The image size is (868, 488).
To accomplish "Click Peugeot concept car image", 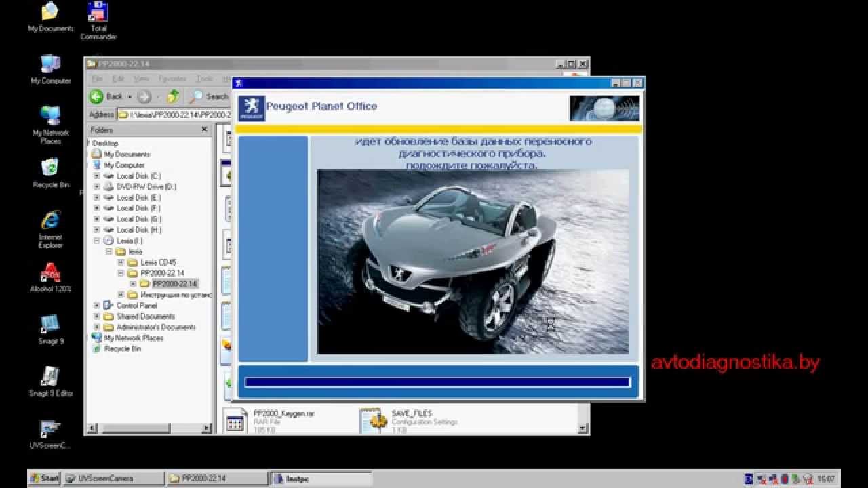I will tap(473, 262).
